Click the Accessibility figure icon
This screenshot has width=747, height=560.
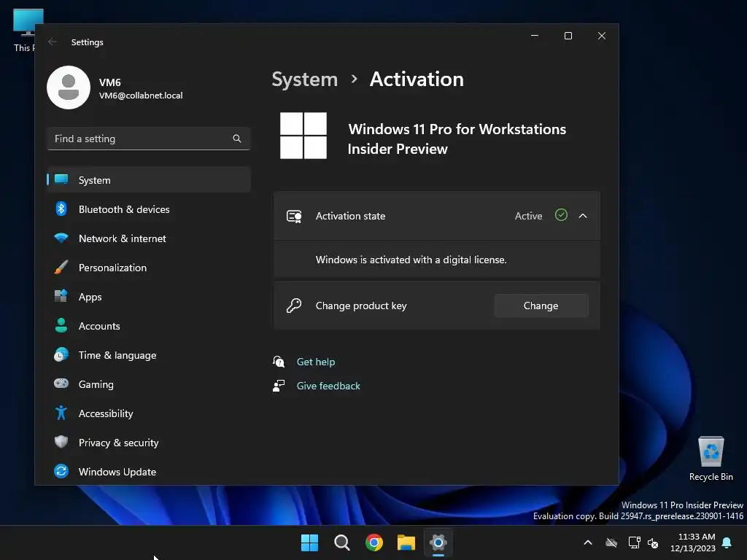(61, 413)
